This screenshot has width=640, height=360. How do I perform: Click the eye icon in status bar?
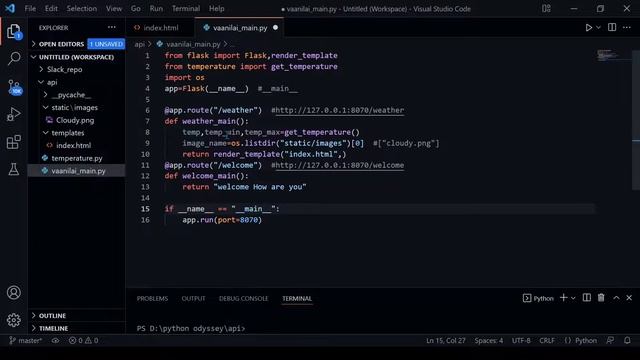tap(56, 340)
